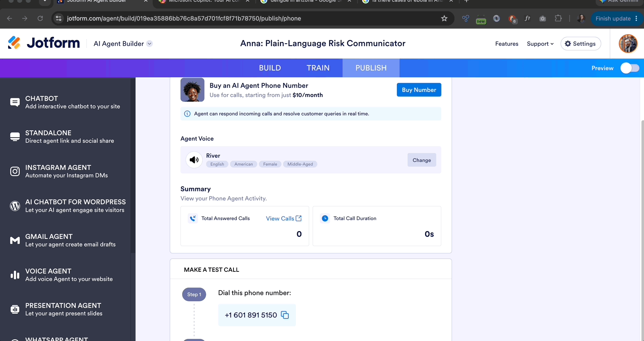Select the +1 601 891 5150 number
Viewport: 644px width, 341px height.
click(x=251, y=315)
